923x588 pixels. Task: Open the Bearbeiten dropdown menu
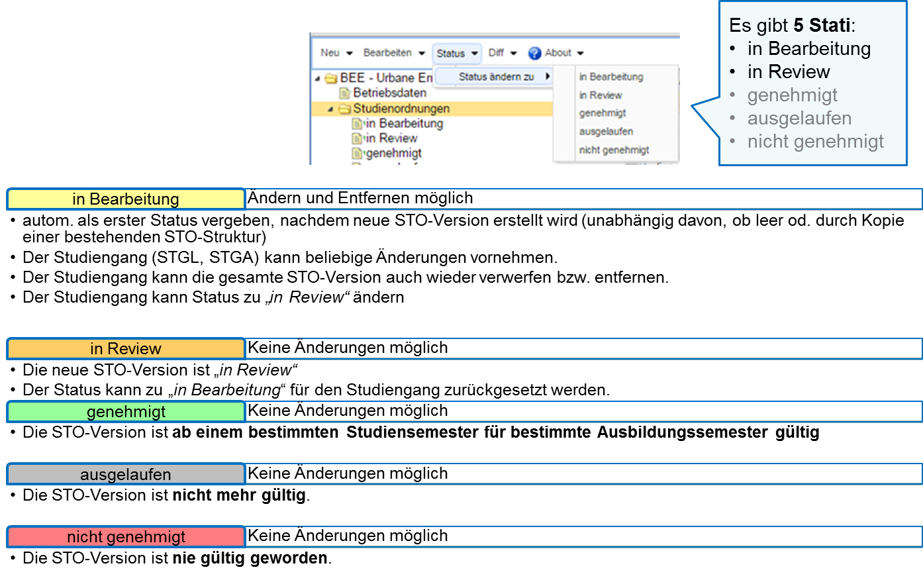click(393, 53)
